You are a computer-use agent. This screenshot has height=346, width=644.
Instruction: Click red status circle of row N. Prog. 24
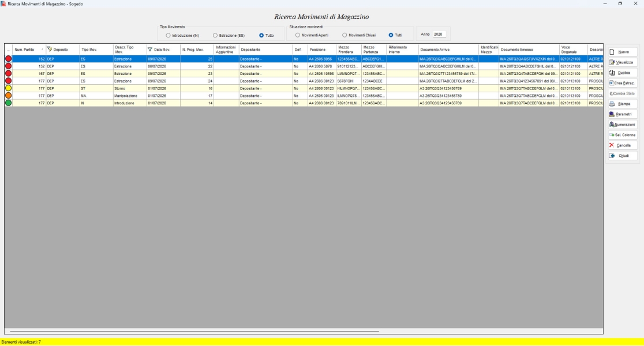pyautogui.click(x=8, y=81)
